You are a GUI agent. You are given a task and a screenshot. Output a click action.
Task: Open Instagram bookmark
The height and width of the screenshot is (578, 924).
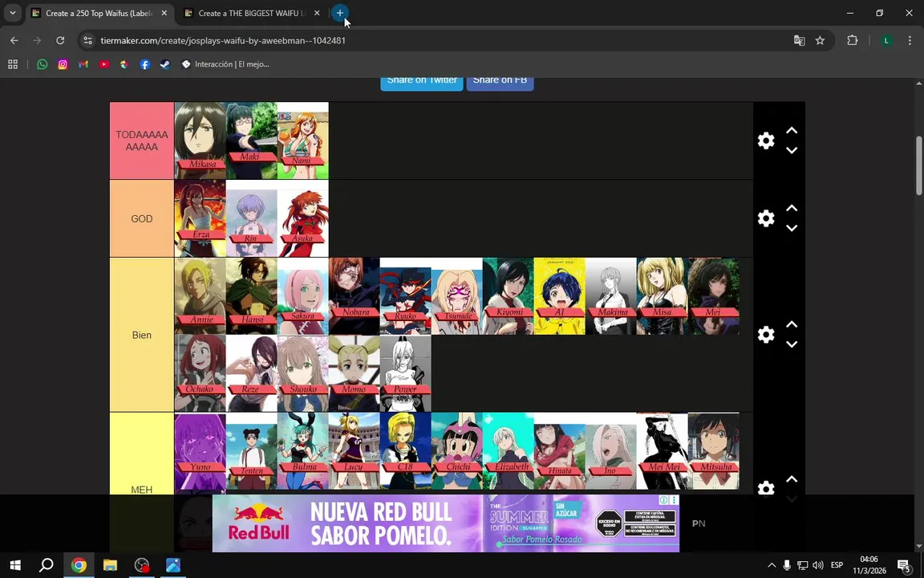(x=63, y=64)
